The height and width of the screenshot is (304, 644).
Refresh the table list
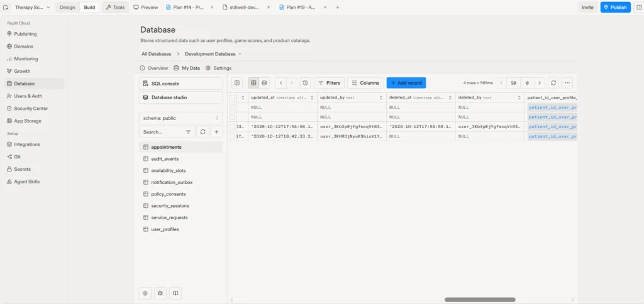coord(203,132)
